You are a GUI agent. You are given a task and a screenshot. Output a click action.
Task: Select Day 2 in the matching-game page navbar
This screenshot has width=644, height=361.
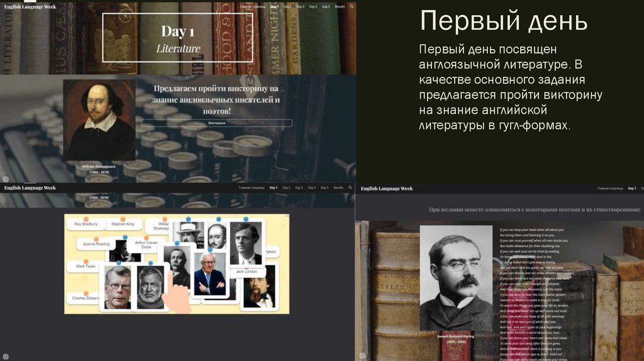(x=286, y=187)
